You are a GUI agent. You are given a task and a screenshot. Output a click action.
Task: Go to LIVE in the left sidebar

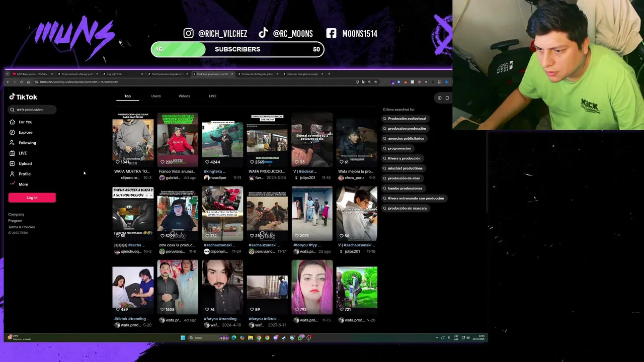pos(18,153)
